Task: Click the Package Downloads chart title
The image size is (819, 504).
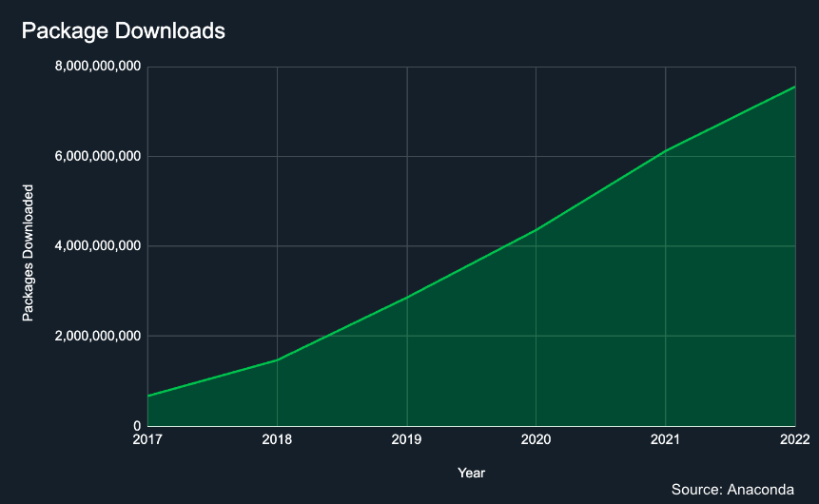Action: [x=124, y=30]
